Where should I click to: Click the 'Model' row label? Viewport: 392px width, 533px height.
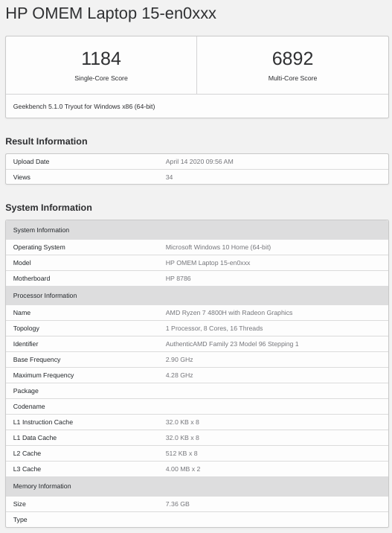[x=22, y=263]
